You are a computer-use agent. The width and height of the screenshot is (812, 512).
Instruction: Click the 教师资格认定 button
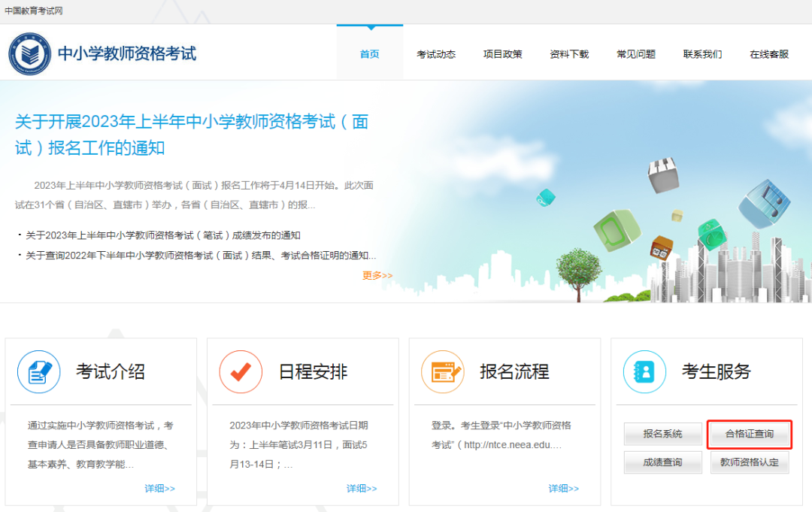[x=749, y=462]
